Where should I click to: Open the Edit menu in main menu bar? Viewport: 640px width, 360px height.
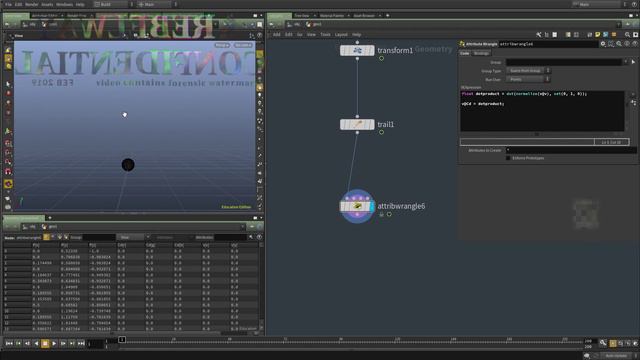click(x=19, y=4)
